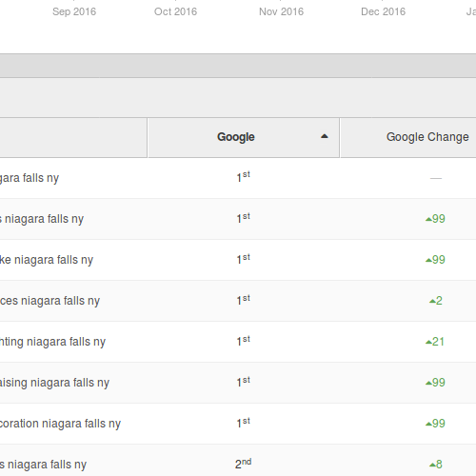Click the Google column sort arrow

click(x=325, y=136)
